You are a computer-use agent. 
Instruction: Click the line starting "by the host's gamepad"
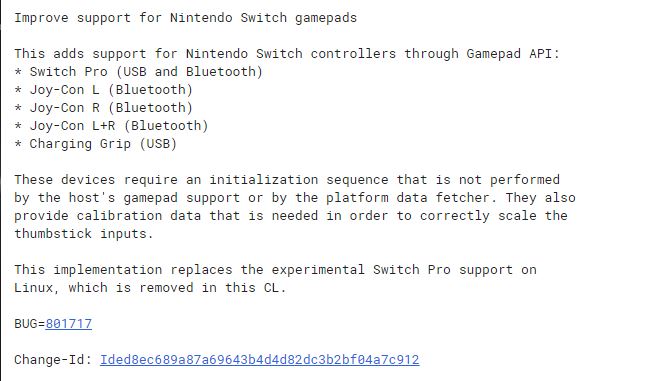pyautogui.click(x=295, y=198)
